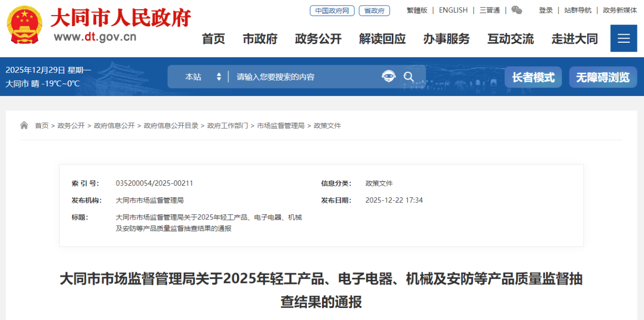Click the 中国政府网 button

(x=332, y=11)
